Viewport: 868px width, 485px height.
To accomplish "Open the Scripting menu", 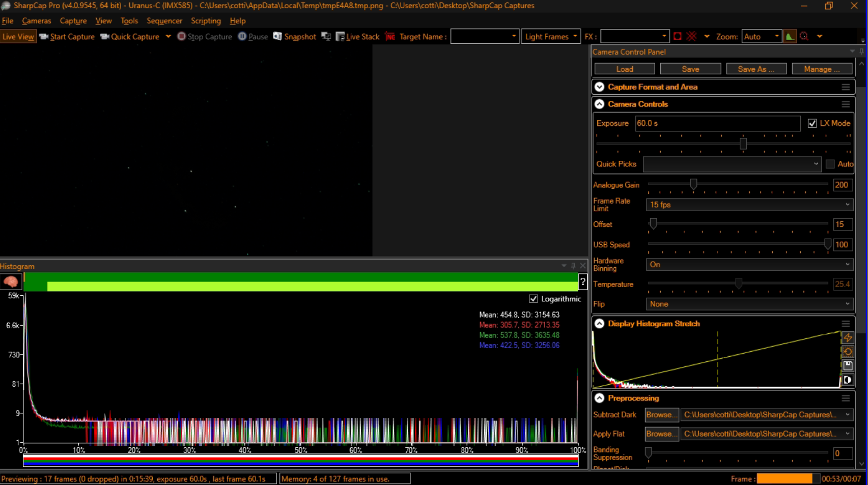I will 206,21.
